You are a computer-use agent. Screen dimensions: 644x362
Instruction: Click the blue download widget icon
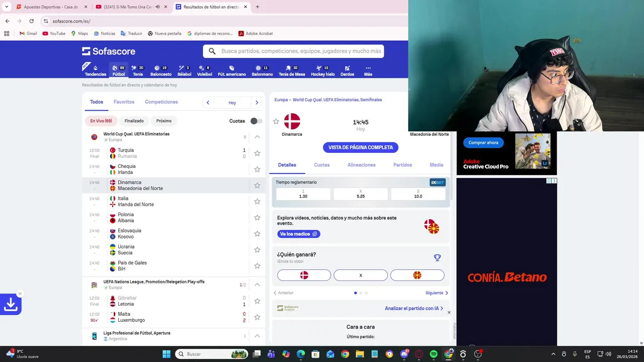pos(10,304)
